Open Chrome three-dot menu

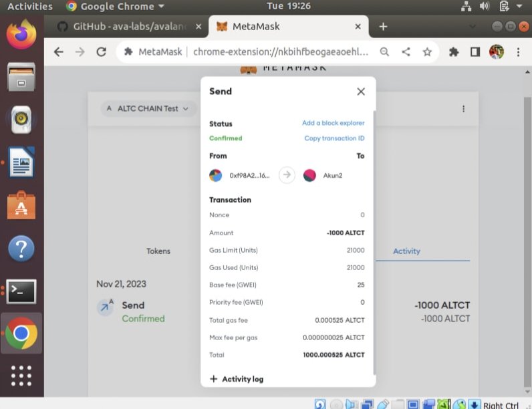[518, 52]
